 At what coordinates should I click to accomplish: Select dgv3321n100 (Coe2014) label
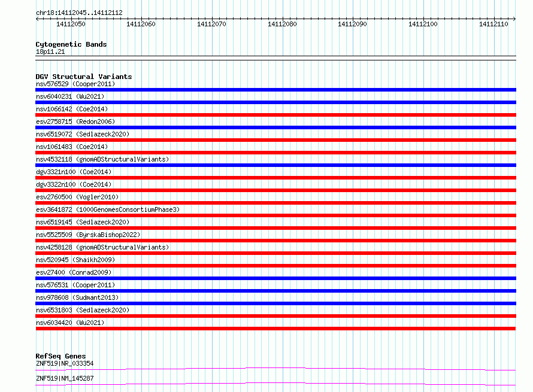[74, 172]
